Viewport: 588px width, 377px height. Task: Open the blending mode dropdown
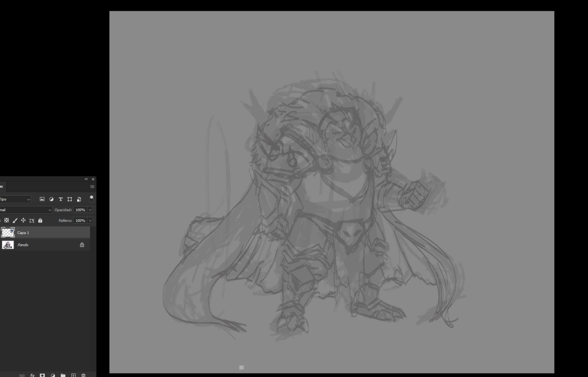tap(26, 210)
